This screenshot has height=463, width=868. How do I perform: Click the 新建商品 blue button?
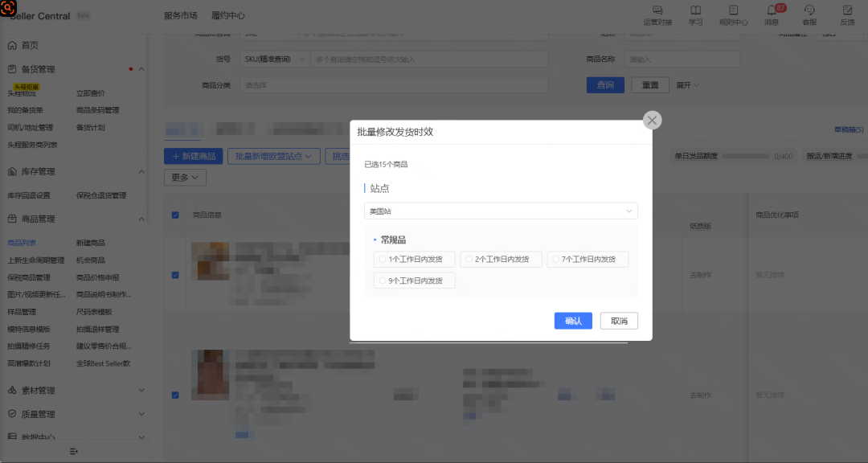click(x=193, y=156)
